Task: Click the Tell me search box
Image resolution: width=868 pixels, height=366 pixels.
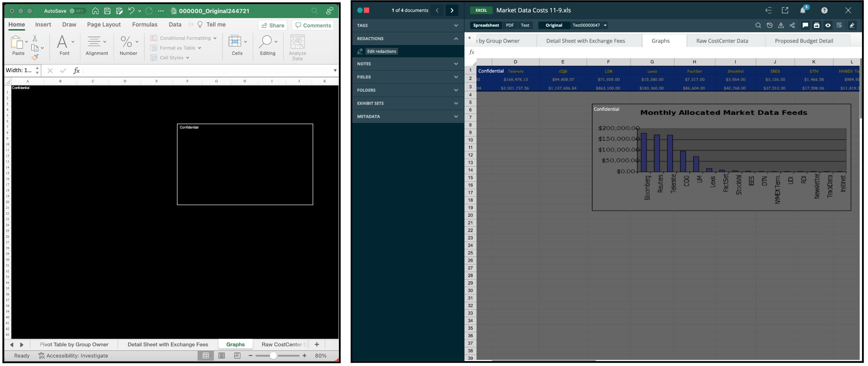Action: [x=211, y=24]
